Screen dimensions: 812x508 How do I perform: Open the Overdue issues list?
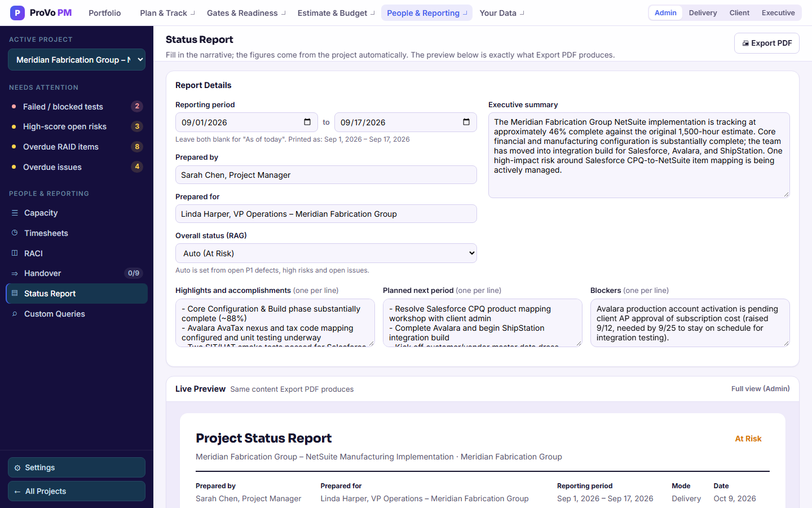tap(77, 167)
